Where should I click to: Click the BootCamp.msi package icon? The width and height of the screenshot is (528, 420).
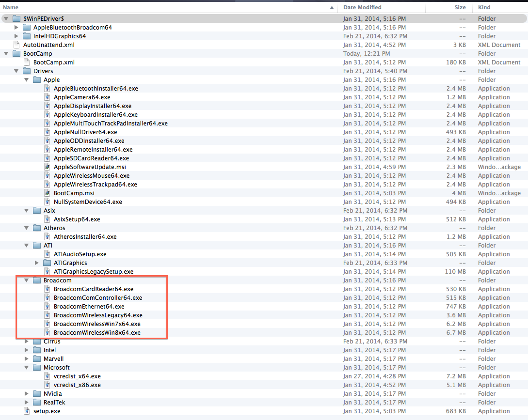[x=48, y=193]
